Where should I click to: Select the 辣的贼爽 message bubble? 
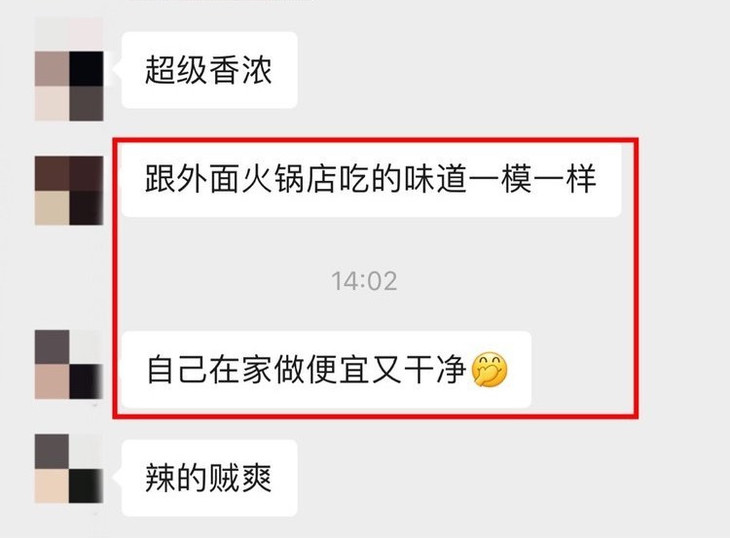point(210,478)
